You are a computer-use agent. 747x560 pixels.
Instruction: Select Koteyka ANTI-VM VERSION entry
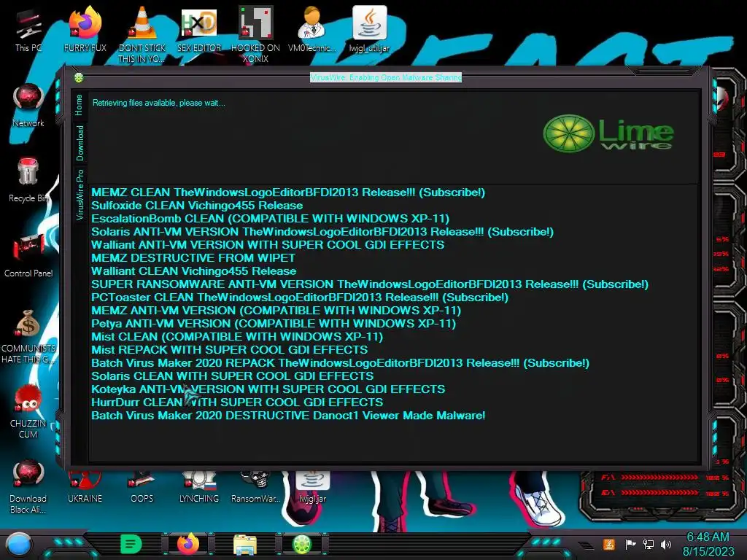pos(268,389)
